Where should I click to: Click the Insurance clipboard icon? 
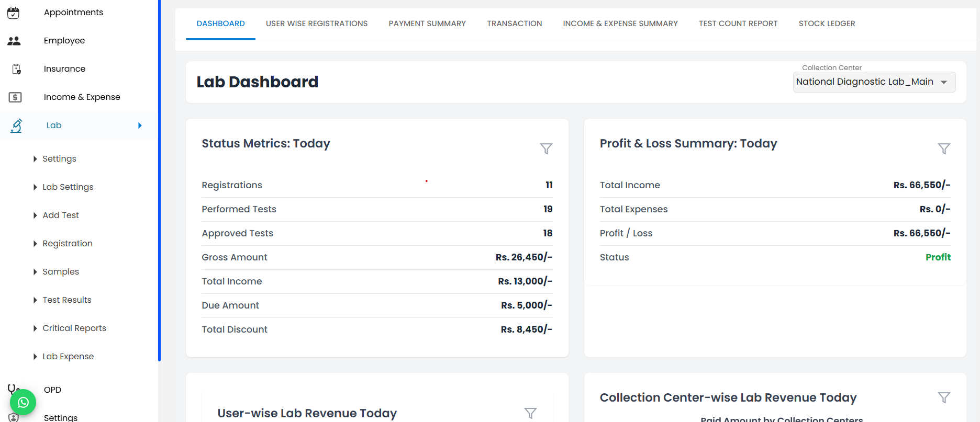click(17, 69)
